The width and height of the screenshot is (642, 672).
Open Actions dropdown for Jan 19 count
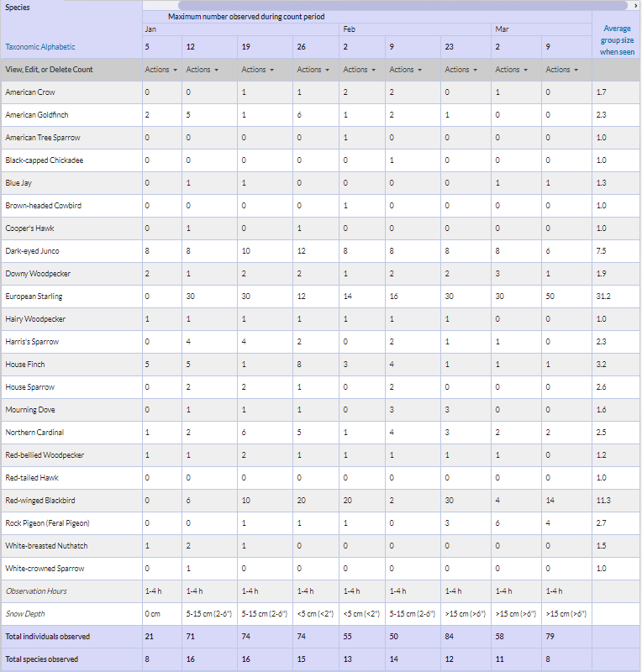[x=258, y=70]
